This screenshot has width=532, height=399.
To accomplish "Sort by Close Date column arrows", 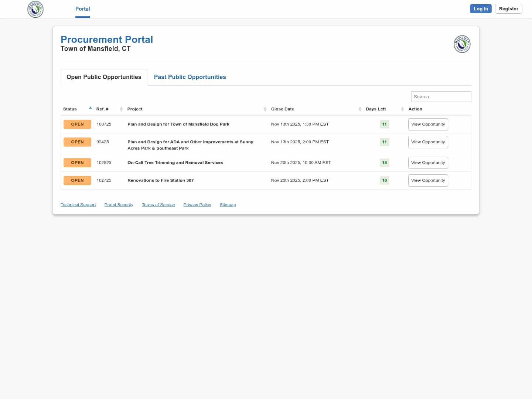I will tap(360, 109).
